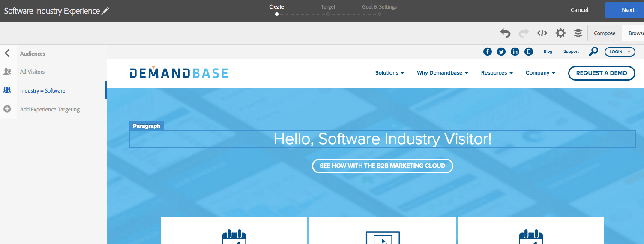Open the code editor icon

point(542,33)
